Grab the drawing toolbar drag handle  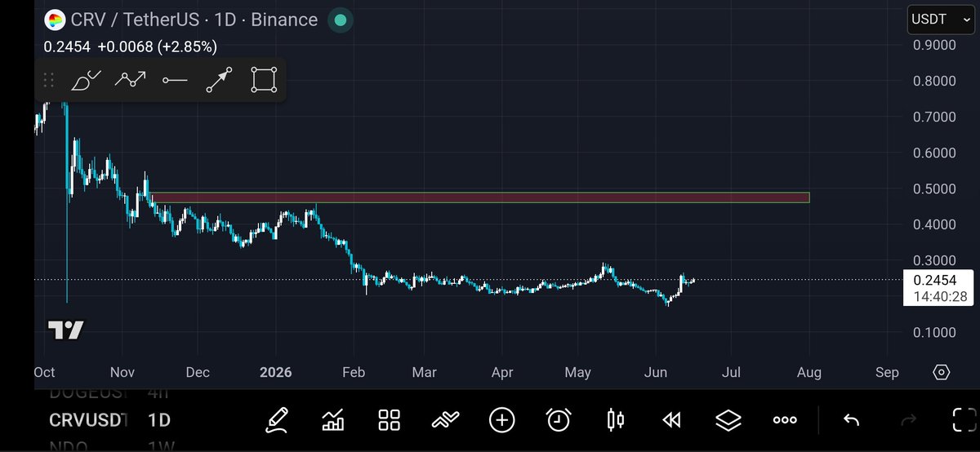click(x=48, y=80)
